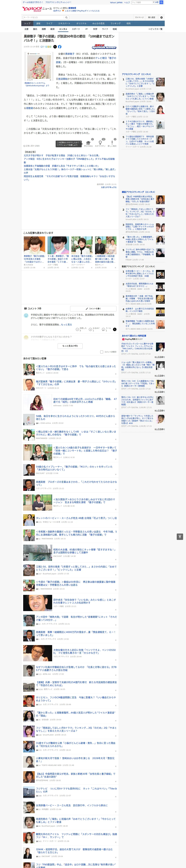Select the ライブ tab in dark navigation
The width and height of the screenshot is (186, 868).
coord(49,24)
